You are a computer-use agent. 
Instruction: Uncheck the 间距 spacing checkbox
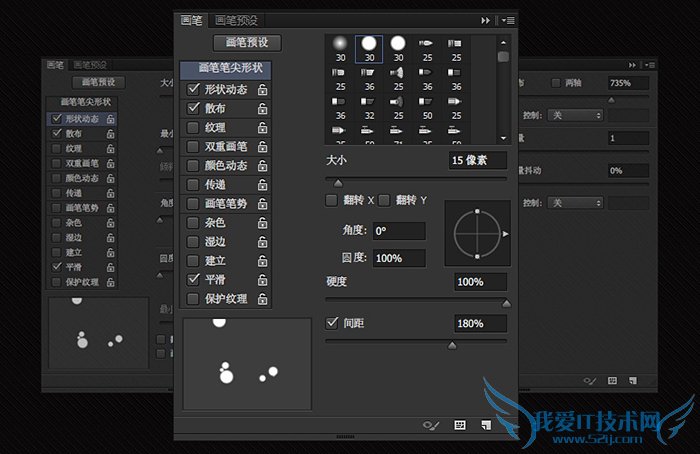coord(332,324)
